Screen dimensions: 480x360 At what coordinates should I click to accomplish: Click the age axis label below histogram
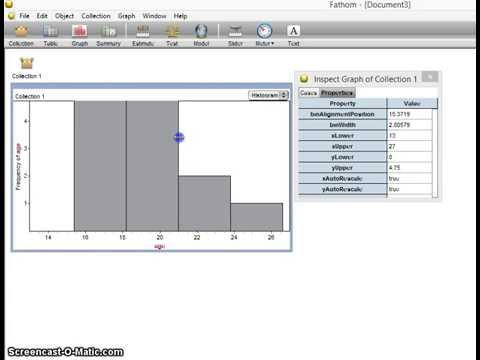point(160,247)
